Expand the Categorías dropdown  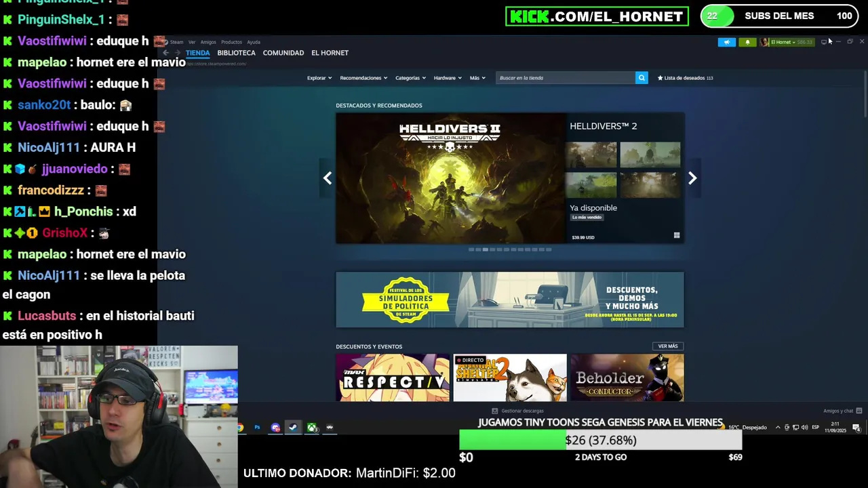tap(410, 78)
